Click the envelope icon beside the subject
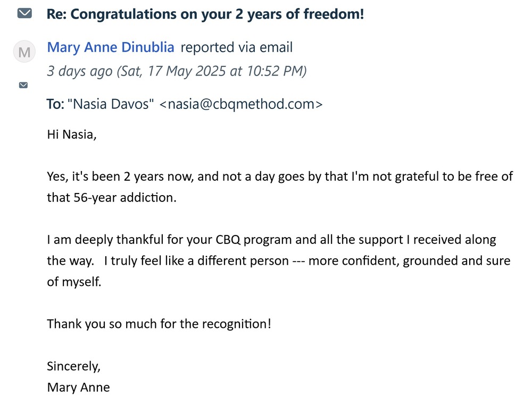 pos(24,14)
